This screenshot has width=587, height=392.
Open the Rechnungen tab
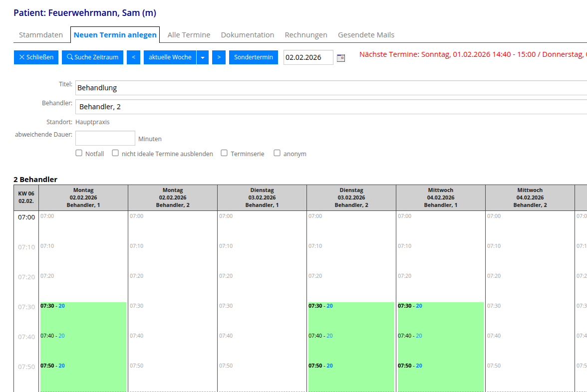point(306,35)
